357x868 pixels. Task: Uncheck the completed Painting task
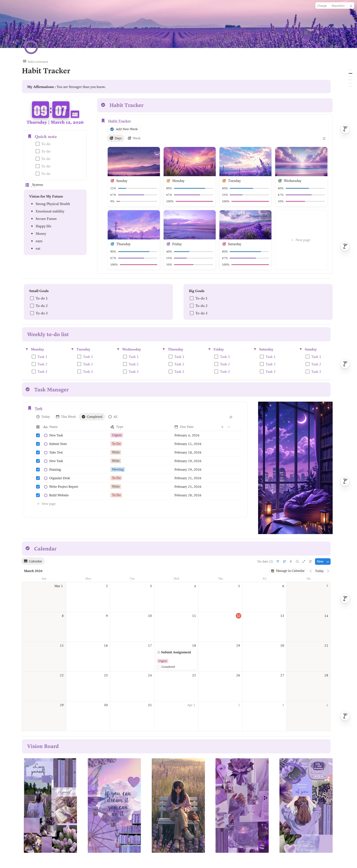pyautogui.click(x=38, y=469)
